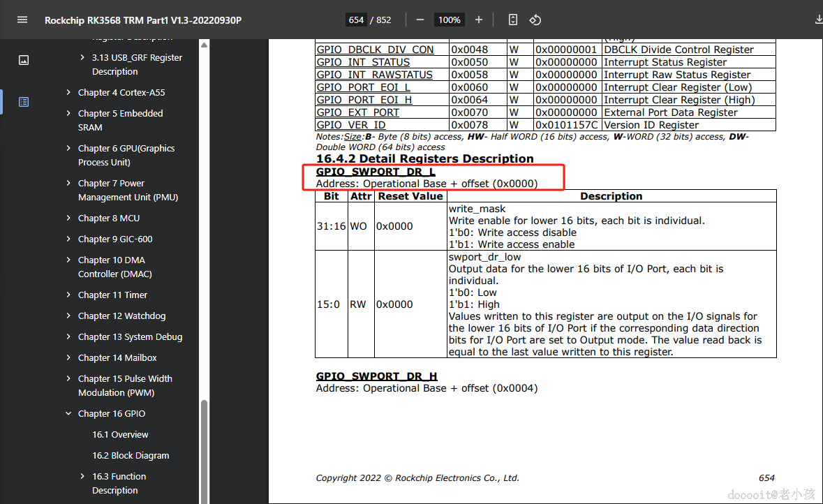Image resolution: width=823 pixels, height=504 pixels.
Task: Toggle the sidebar hamburger menu
Action: click(22, 20)
